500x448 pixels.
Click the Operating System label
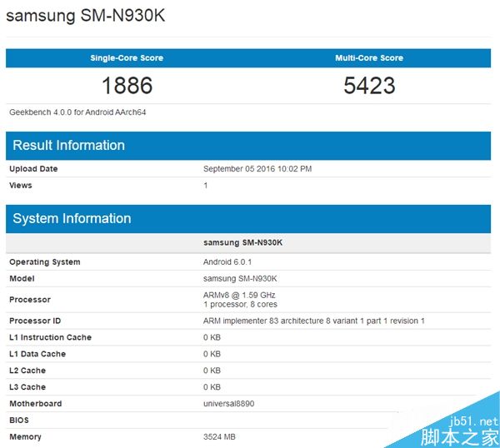coord(45,262)
